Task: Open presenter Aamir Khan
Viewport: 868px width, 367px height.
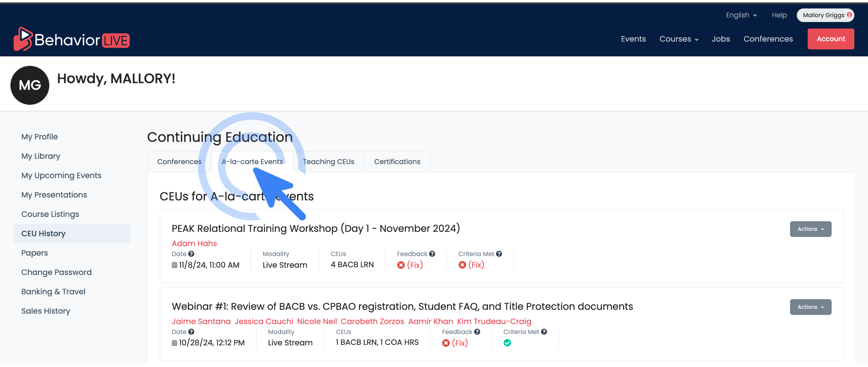Action: click(430, 321)
